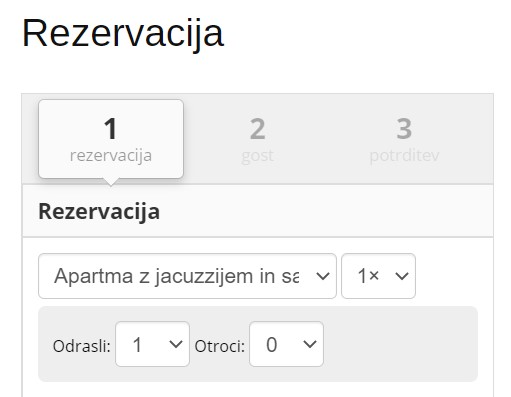Click the chevron arrow in the apartment selector

tap(323, 276)
